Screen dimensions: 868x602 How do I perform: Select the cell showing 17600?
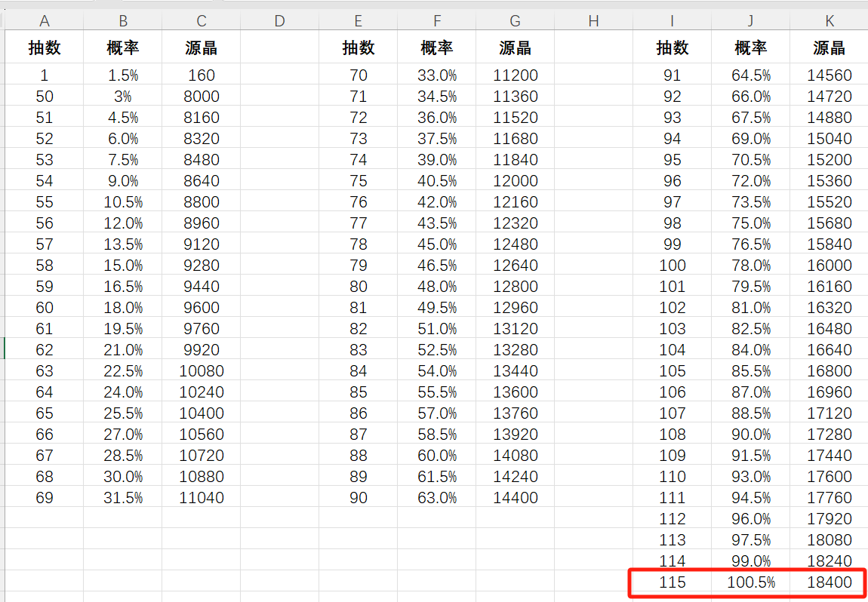(x=830, y=476)
